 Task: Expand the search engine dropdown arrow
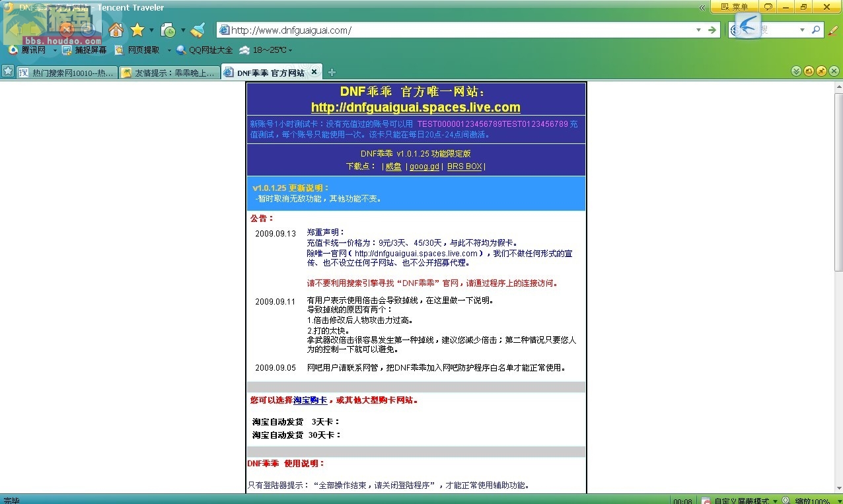point(802,30)
